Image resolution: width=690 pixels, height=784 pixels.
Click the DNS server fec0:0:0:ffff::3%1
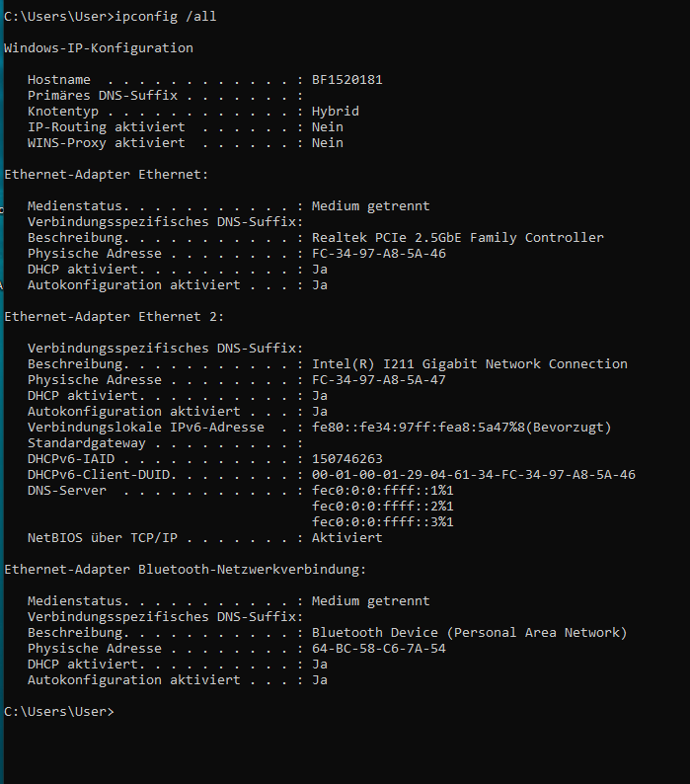(x=382, y=522)
